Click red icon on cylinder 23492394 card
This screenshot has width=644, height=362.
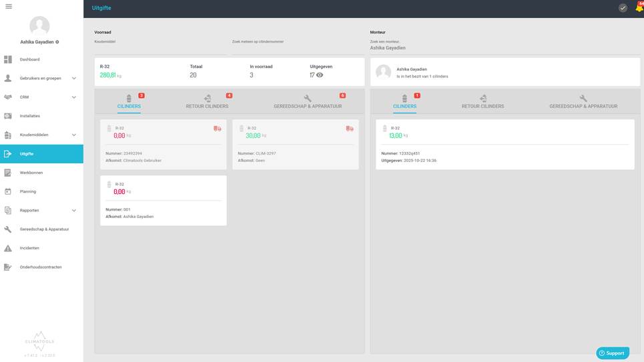[x=218, y=129]
